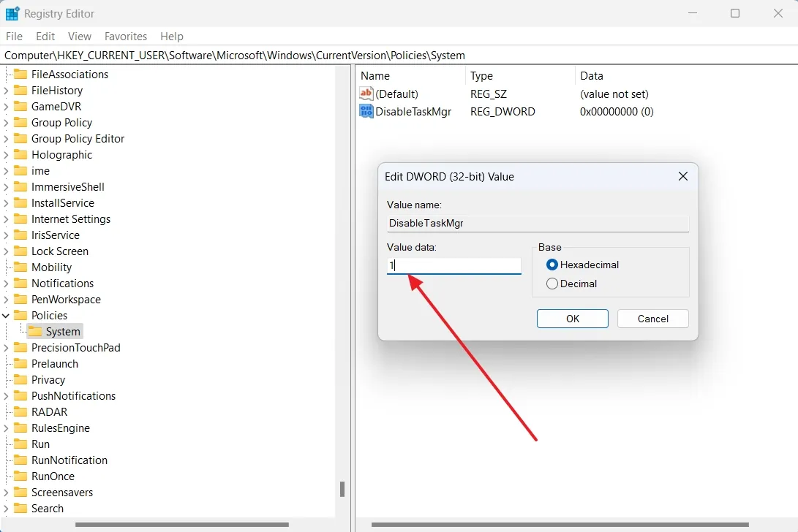Viewport: 798px width, 532px height.
Task: Select the PushNotifications tree entry
Action: 73,395
